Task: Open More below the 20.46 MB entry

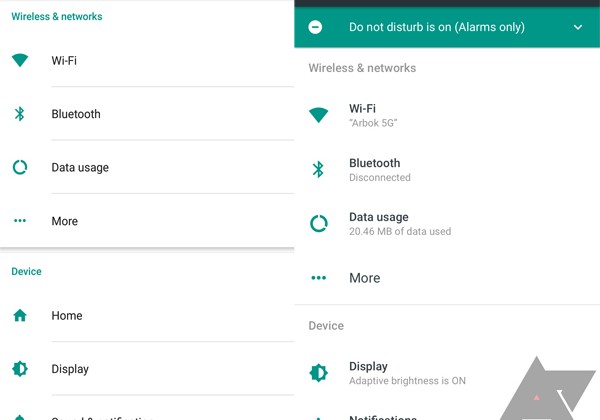Action: (365, 278)
